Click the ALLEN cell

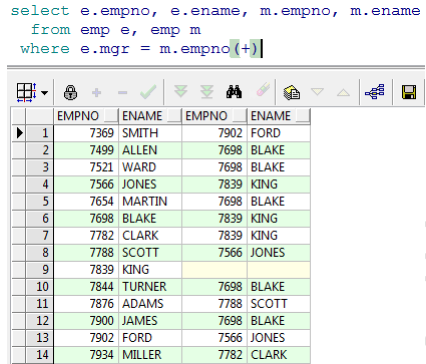tap(150, 150)
